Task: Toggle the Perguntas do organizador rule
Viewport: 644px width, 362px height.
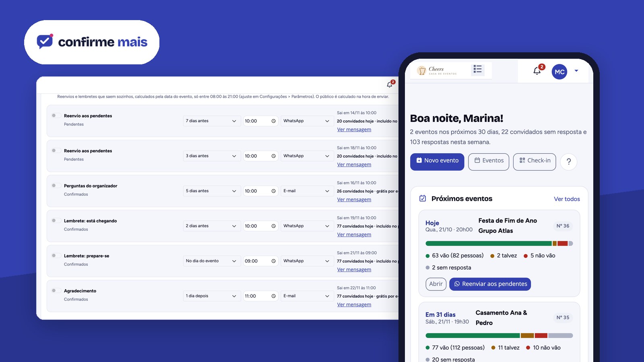Action: point(56,185)
